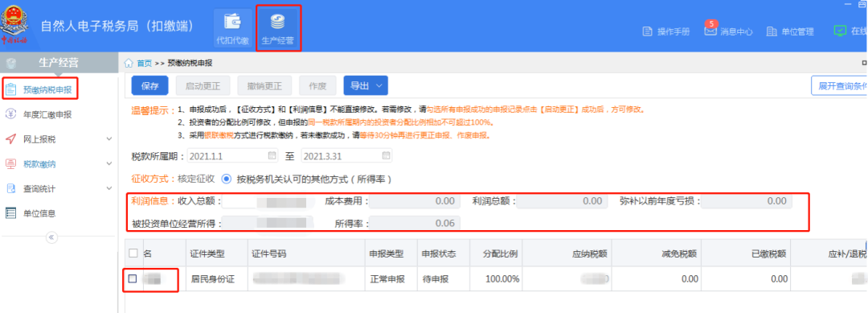868x313 pixels.
Task: Click 应纳税额 column header
Action: (591, 253)
